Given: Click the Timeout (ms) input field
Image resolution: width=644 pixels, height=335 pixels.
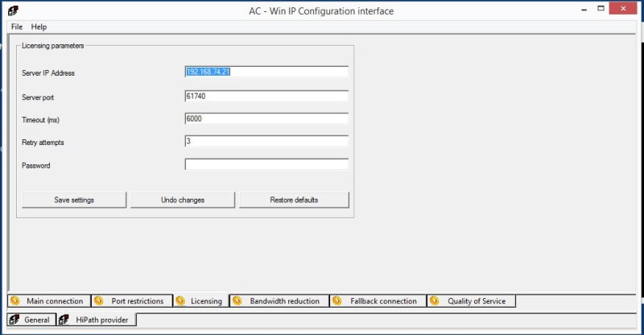Looking at the screenshot, I should point(266,119).
